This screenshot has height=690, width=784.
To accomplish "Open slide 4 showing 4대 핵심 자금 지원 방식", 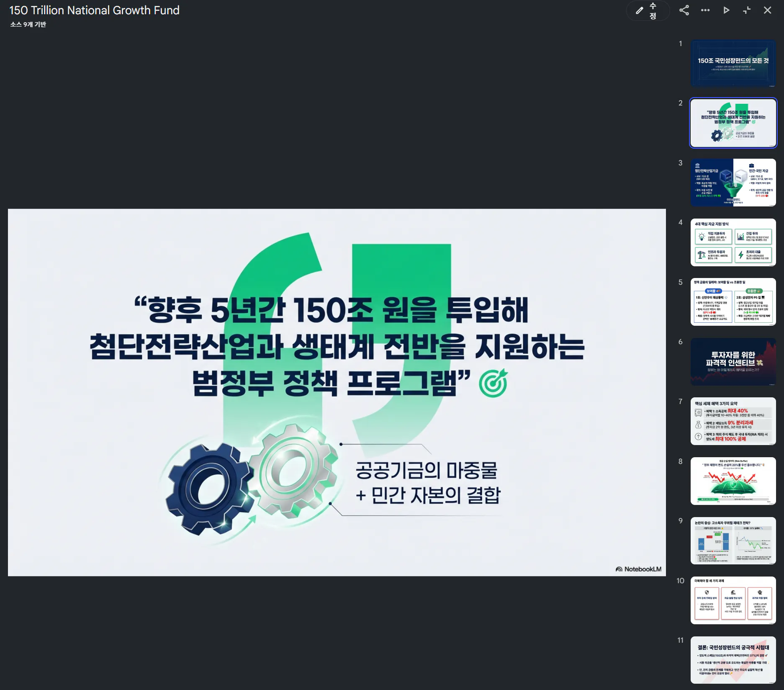I will pyautogui.click(x=733, y=243).
